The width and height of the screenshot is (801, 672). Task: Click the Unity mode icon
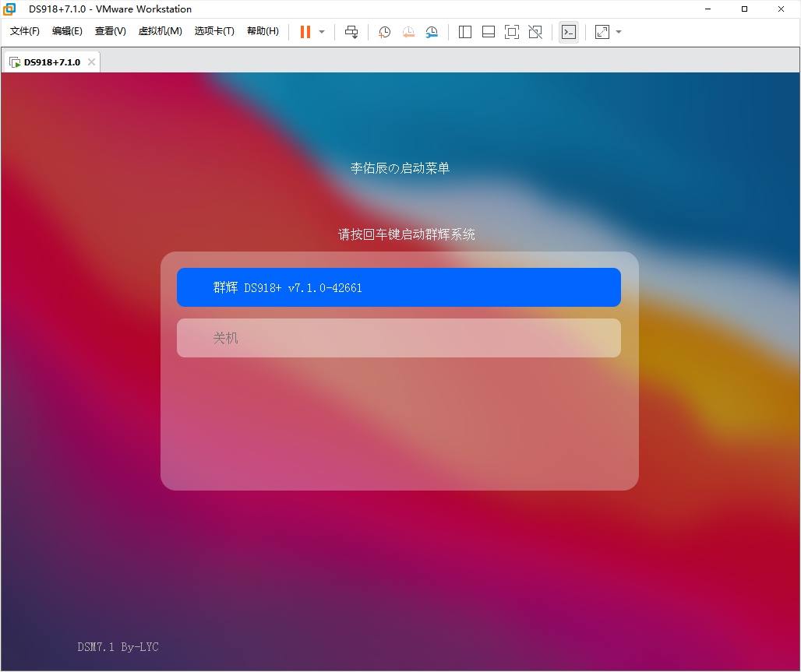click(x=535, y=32)
